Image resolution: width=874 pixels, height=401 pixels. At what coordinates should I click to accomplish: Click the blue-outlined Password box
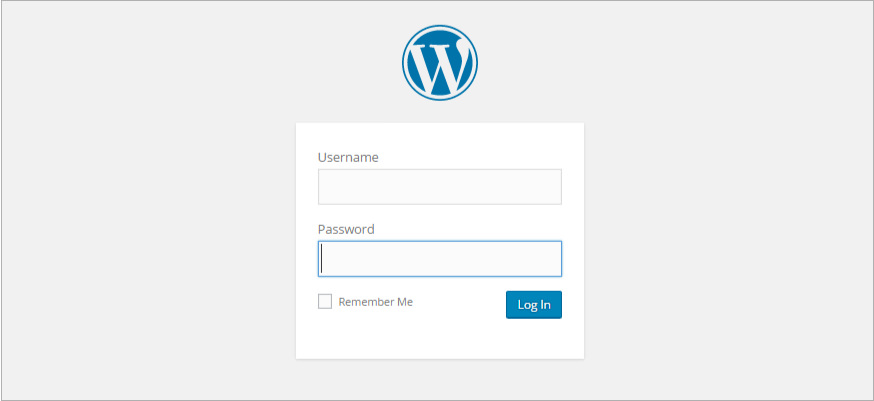440,259
